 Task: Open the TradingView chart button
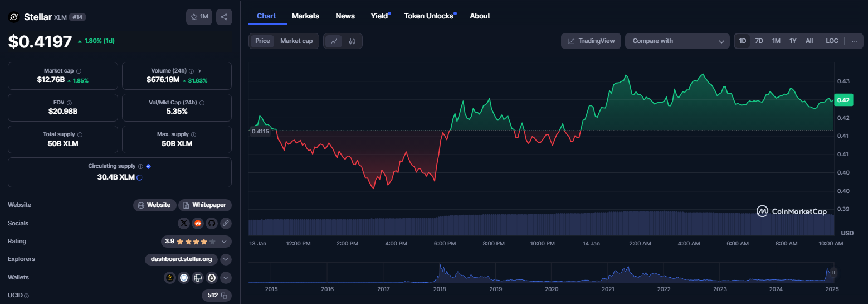tap(591, 41)
